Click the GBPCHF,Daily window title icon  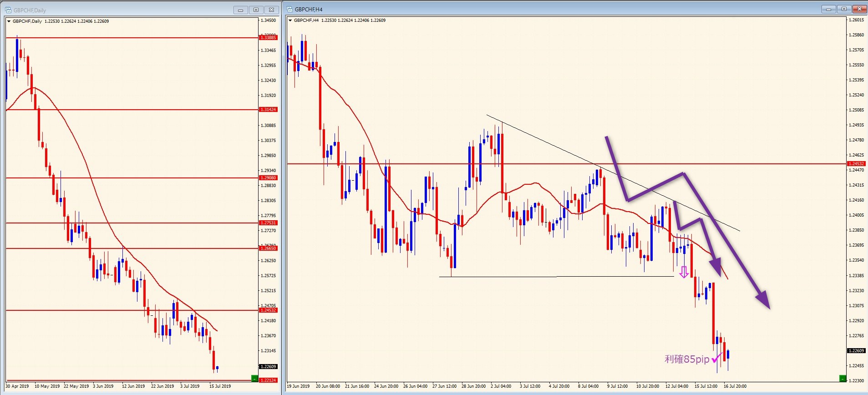tap(8, 10)
